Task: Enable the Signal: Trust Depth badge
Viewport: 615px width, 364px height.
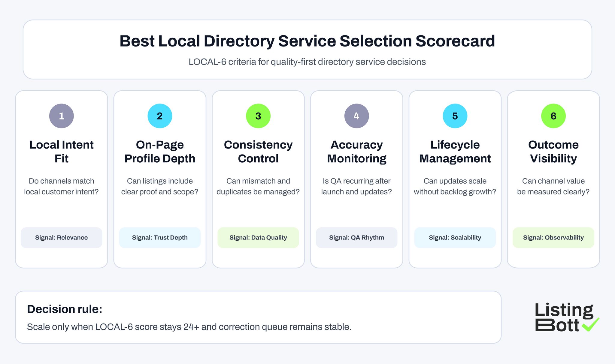Action: (x=160, y=237)
